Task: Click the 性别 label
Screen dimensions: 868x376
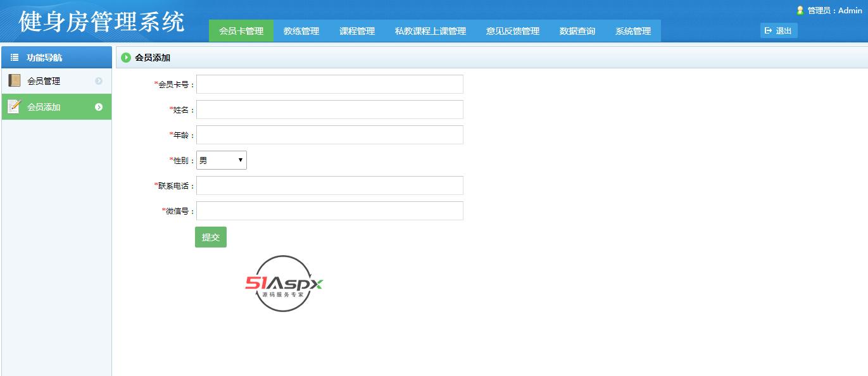Action: pos(182,160)
